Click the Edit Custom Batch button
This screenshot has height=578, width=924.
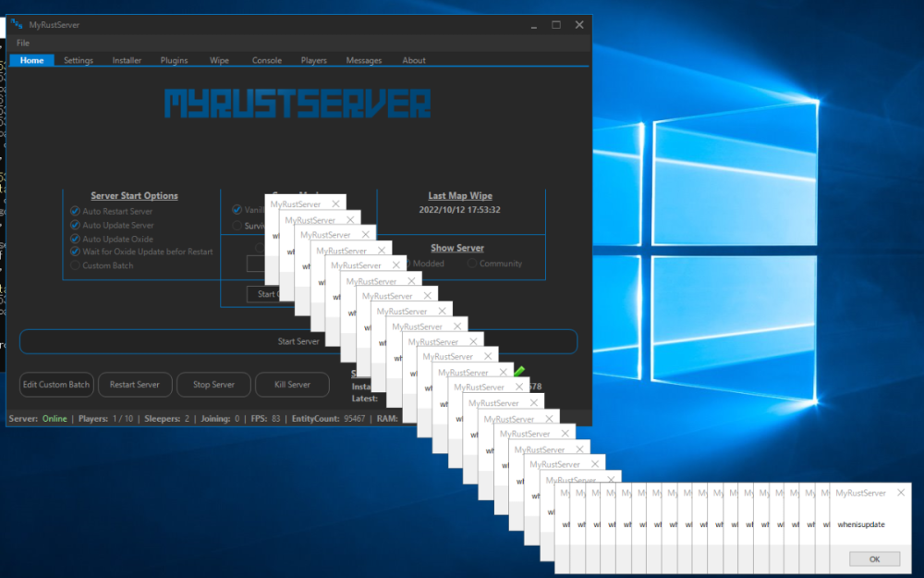pyautogui.click(x=56, y=385)
